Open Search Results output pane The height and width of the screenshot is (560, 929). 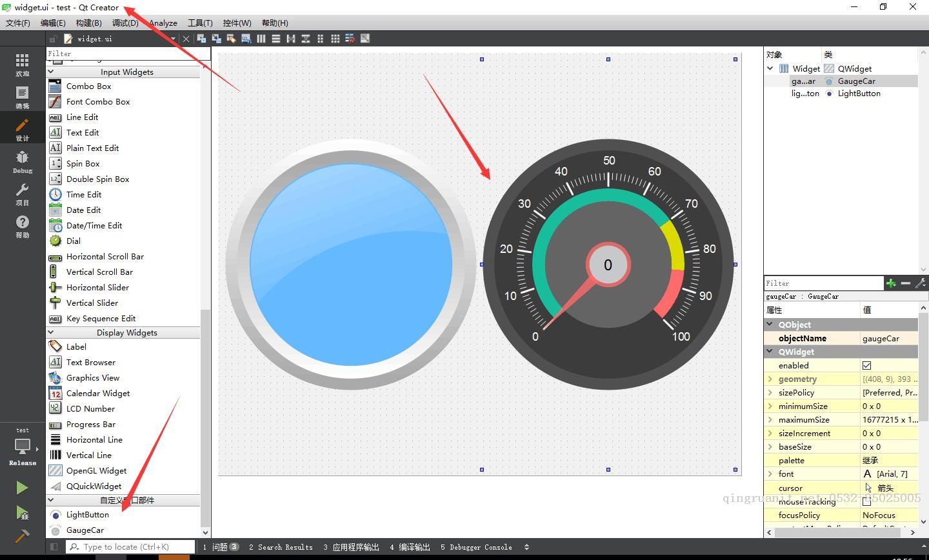(281, 547)
